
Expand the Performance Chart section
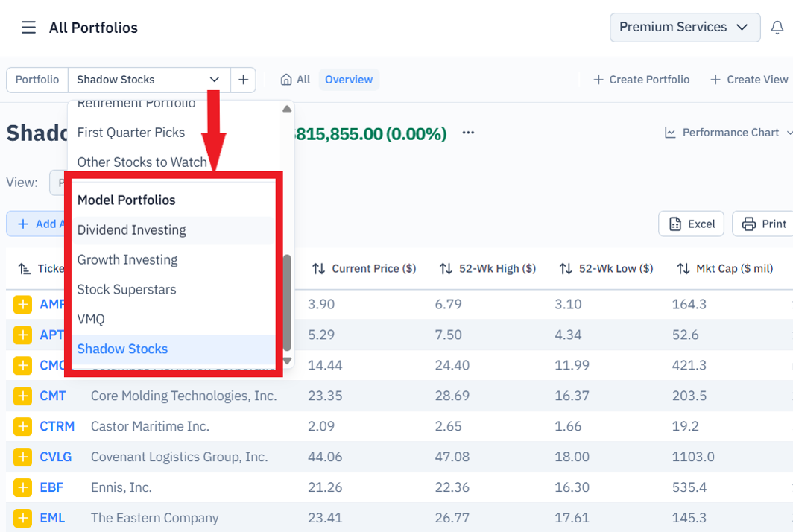727,133
